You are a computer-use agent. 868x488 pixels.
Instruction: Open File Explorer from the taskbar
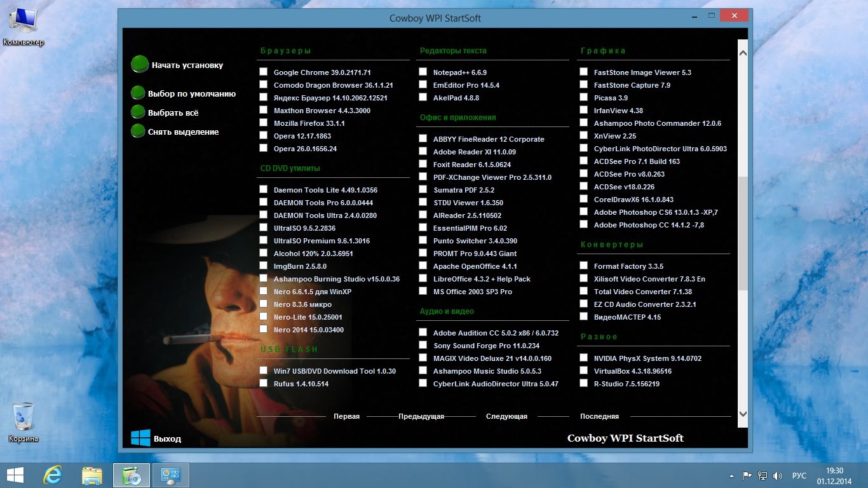(92, 475)
